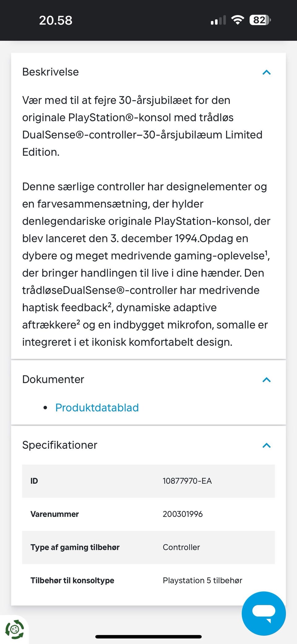Image resolution: width=297 pixels, height=644 pixels.
Task: Collapse the Specifikationer section chevron
Action: pos(266,445)
